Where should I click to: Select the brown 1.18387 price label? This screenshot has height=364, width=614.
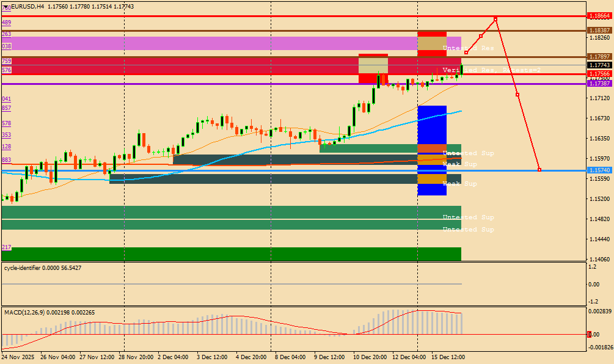click(x=599, y=30)
